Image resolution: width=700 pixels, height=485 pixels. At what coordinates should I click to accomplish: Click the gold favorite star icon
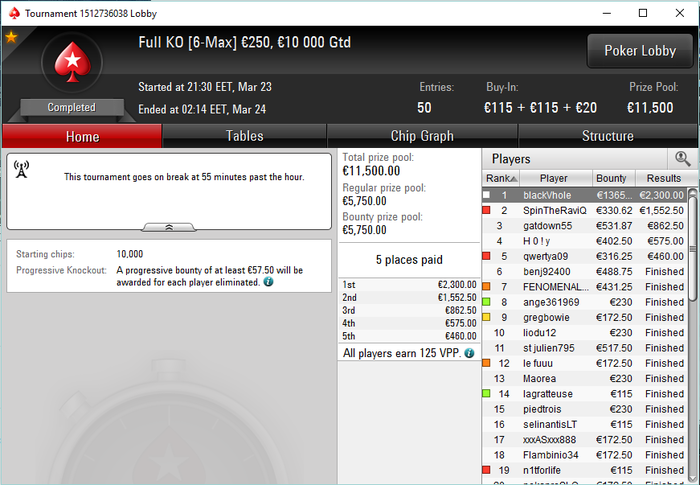pos(11,37)
